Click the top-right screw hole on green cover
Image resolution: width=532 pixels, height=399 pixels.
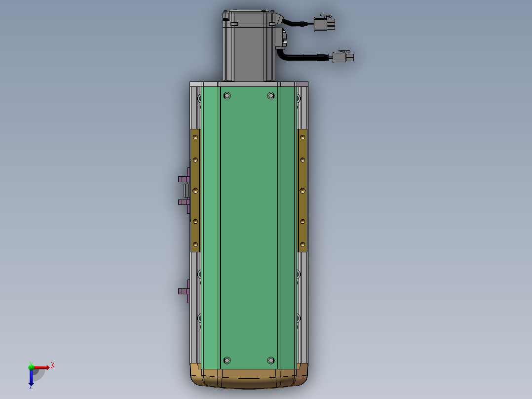tap(270, 95)
